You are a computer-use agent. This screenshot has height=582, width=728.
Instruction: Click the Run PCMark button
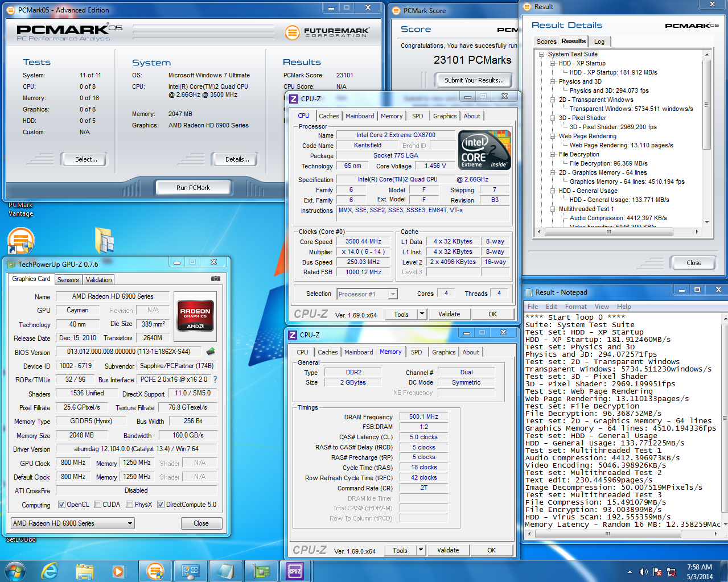click(193, 188)
